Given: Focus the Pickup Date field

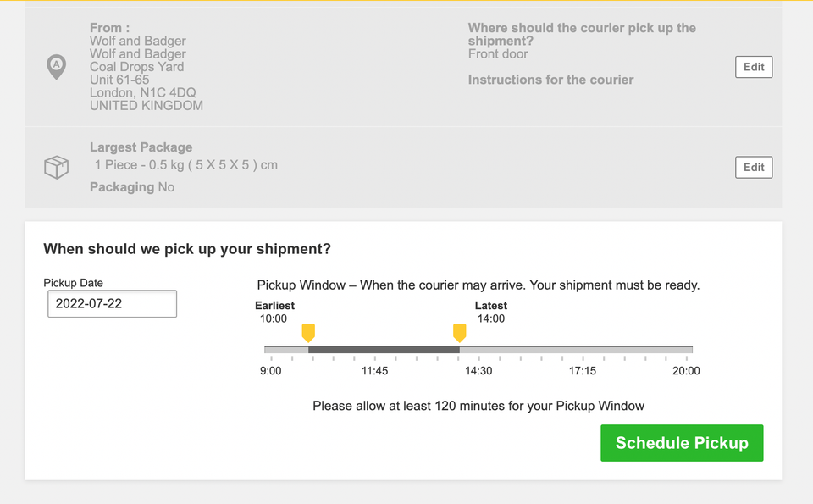Looking at the screenshot, I should click(x=112, y=303).
